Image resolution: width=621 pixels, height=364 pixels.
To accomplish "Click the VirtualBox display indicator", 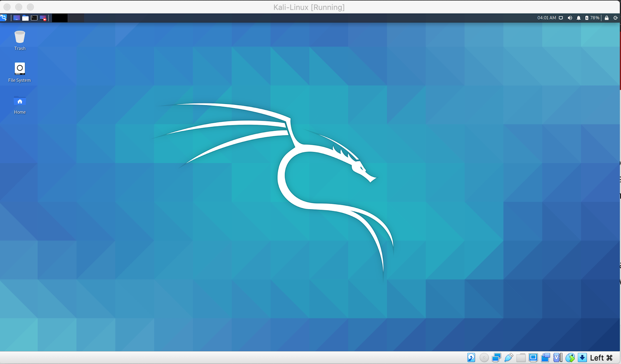I will pos(533,358).
